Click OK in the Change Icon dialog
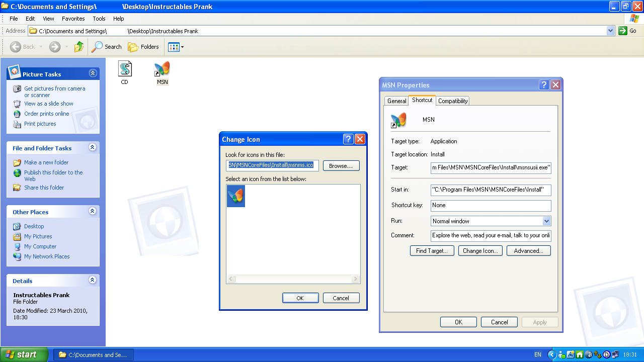The image size is (644, 362). click(x=300, y=298)
